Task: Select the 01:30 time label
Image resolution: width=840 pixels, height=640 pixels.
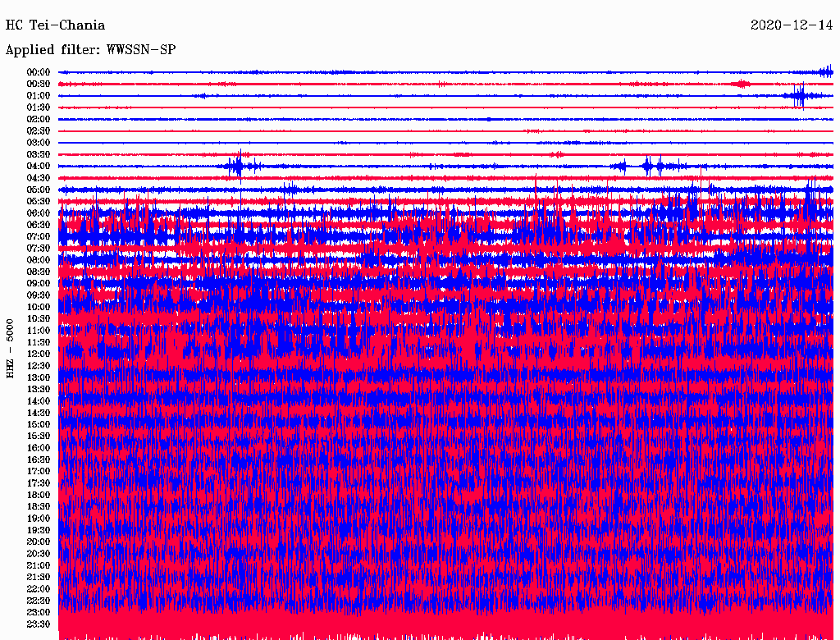Action: [x=39, y=107]
